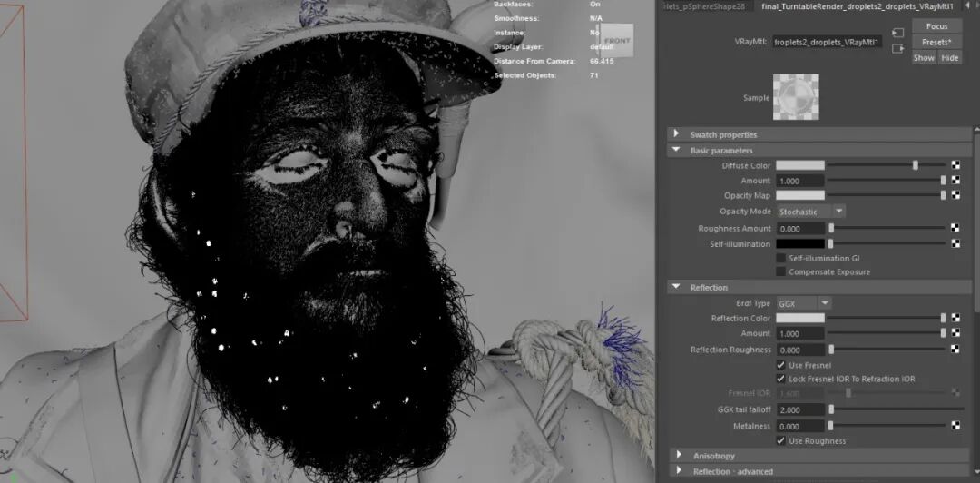
Task: Open the Opacity Map color swatch
Action: point(800,195)
